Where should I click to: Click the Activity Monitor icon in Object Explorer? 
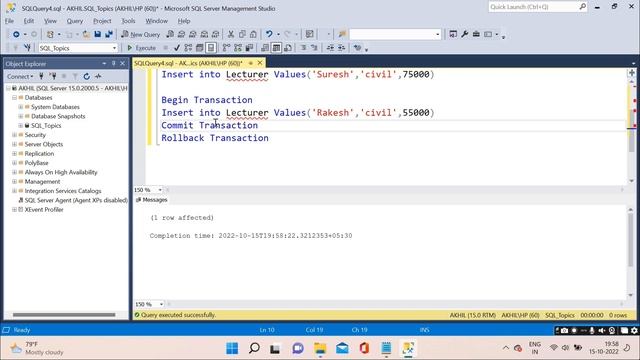[98, 76]
